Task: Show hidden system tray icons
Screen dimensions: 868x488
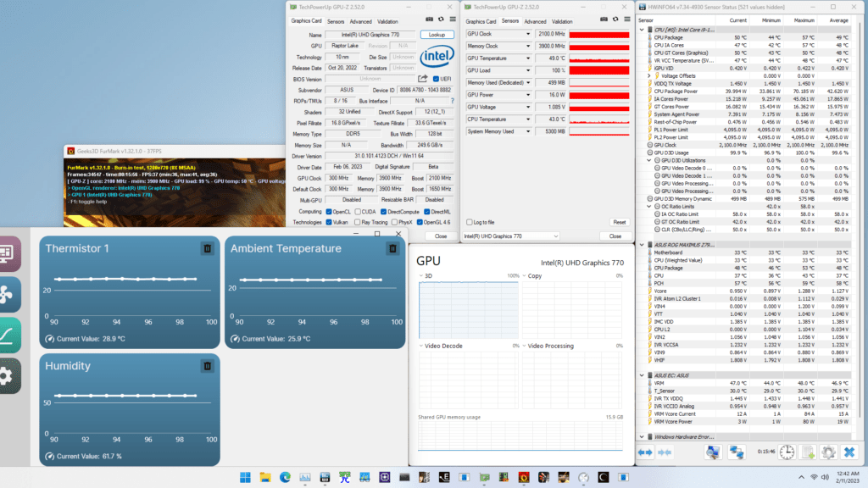Action: pos(801,478)
